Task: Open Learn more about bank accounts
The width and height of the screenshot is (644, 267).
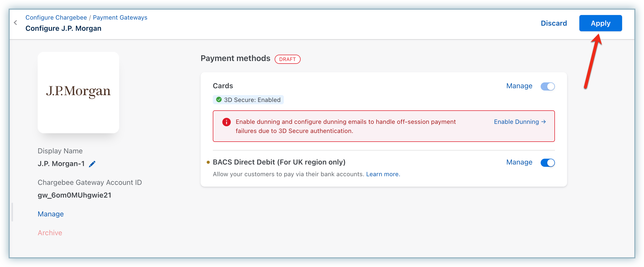Action: [383, 174]
